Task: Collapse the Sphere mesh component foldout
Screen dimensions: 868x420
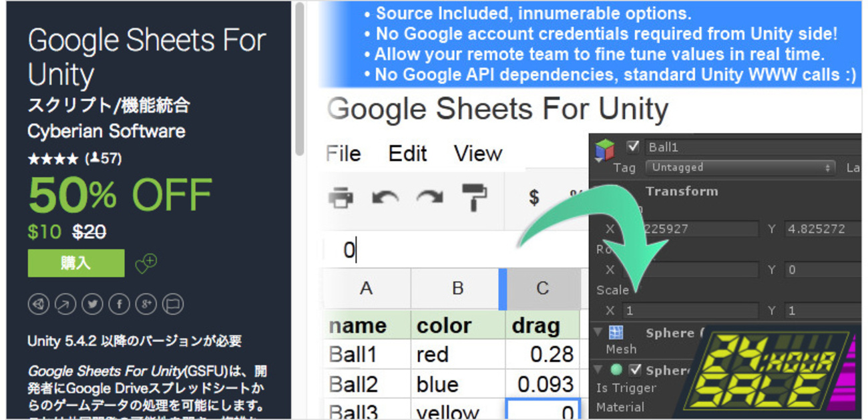Action: tap(598, 333)
